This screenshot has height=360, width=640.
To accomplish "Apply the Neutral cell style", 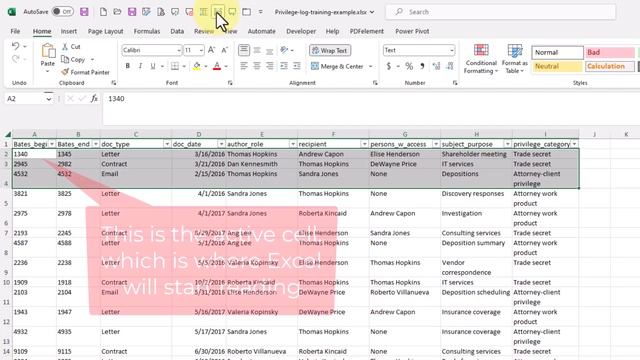I will [x=558, y=66].
